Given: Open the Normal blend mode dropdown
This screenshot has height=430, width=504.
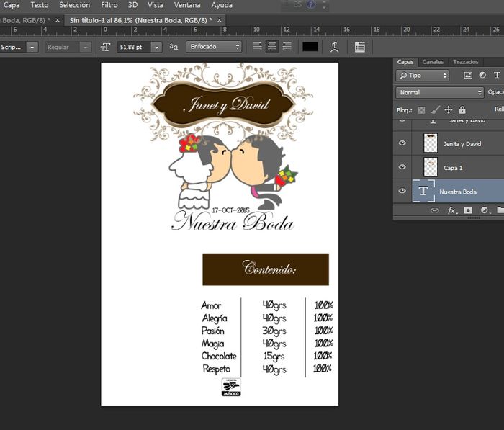Looking at the screenshot, I should tap(439, 92).
